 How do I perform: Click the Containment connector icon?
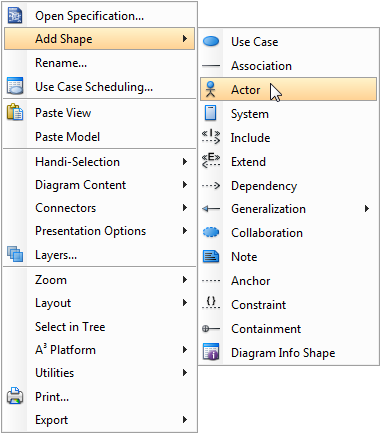pos(211,329)
